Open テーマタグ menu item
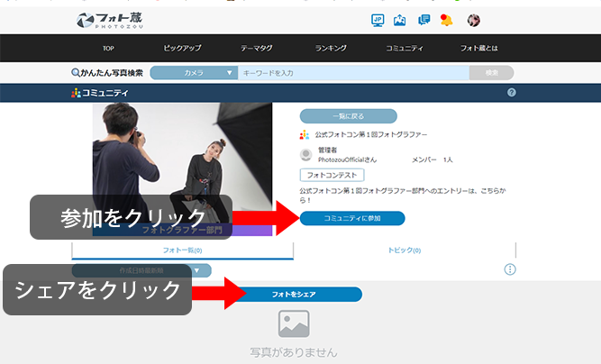The image size is (601, 364). pyautogui.click(x=257, y=49)
